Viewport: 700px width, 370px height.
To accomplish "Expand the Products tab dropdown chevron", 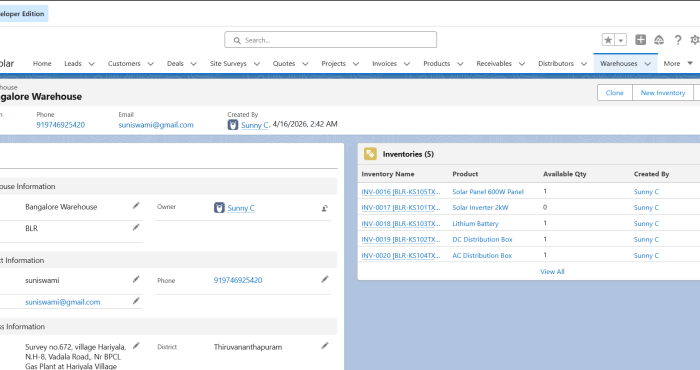I will click(460, 64).
